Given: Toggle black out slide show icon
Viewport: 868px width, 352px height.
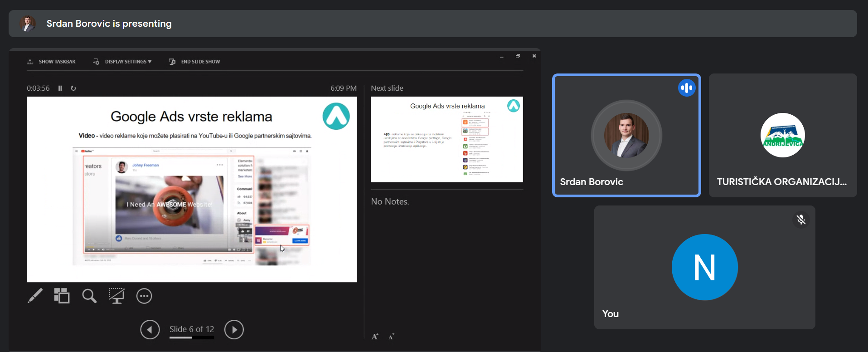Looking at the screenshot, I should pos(116,296).
